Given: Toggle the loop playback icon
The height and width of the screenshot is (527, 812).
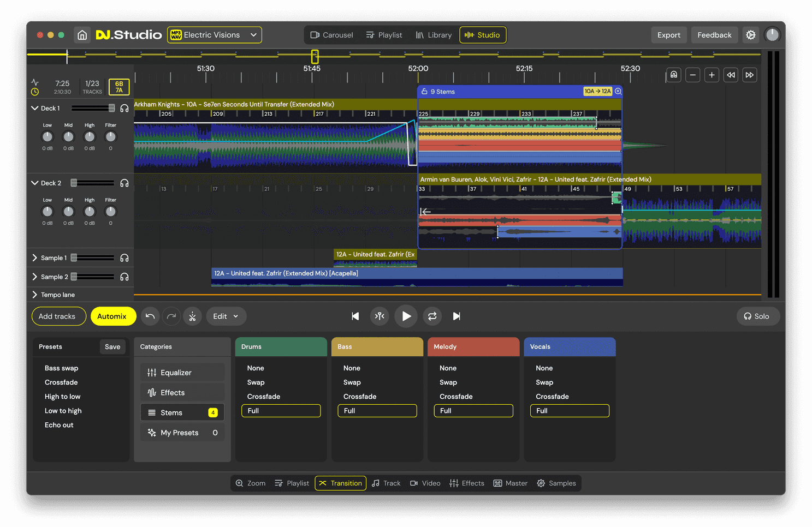Looking at the screenshot, I should coord(432,316).
